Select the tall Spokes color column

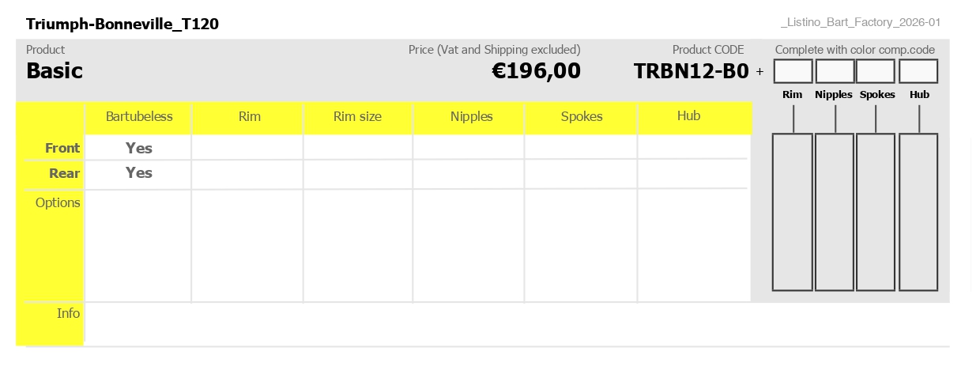(x=876, y=212)
